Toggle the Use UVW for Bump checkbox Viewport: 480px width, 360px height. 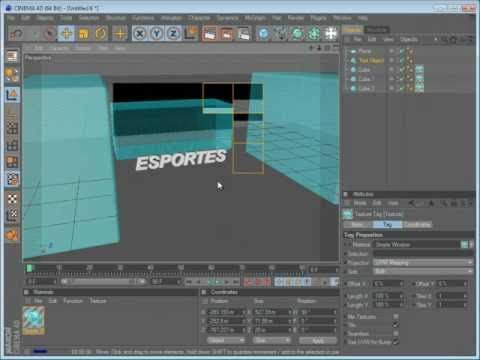point(396,342)
